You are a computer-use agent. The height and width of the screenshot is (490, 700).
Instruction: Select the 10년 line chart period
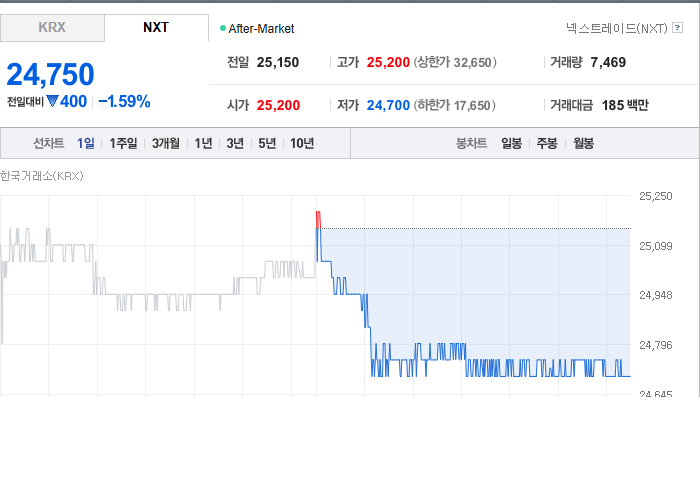click(302, 143)
